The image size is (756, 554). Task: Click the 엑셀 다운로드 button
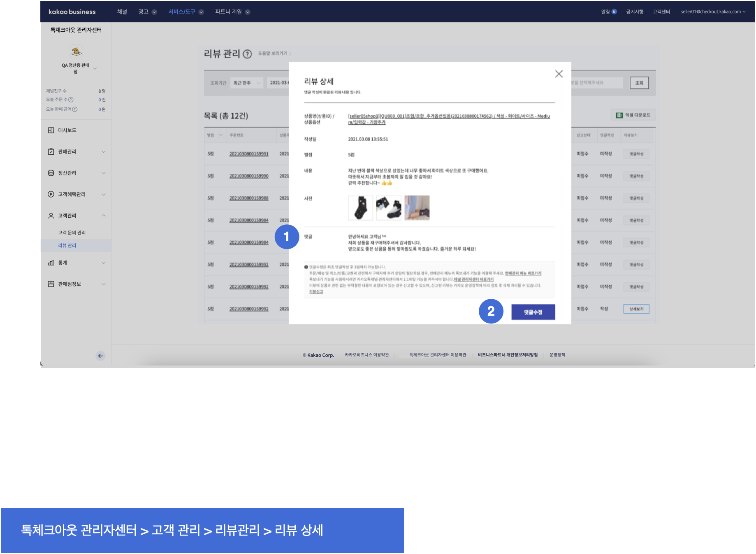633,115
